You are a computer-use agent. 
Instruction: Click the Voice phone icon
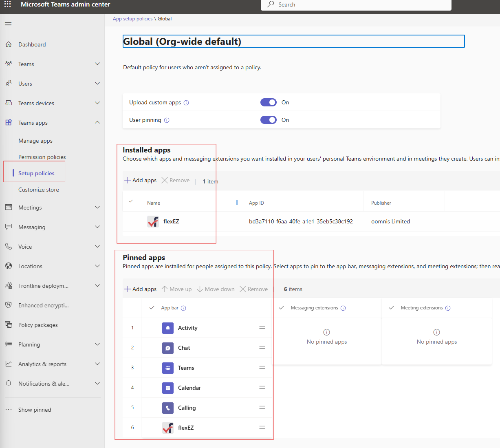(x=9, y=247)
